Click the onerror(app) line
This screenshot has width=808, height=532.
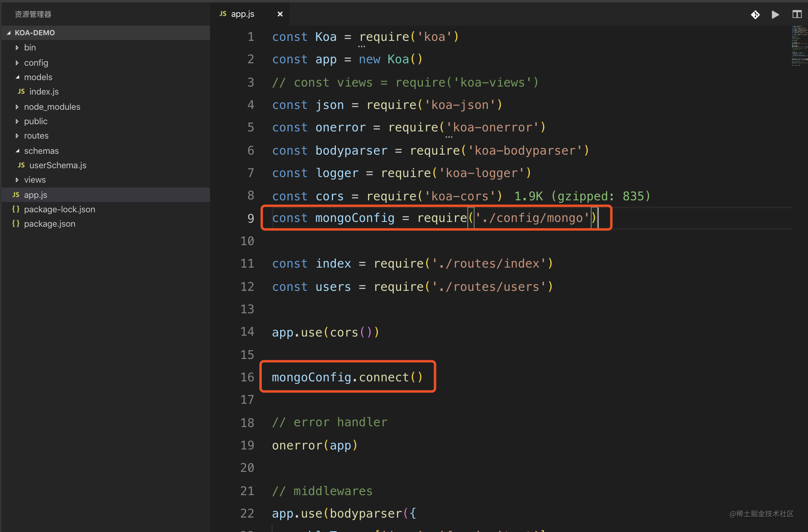coord(315,445)
